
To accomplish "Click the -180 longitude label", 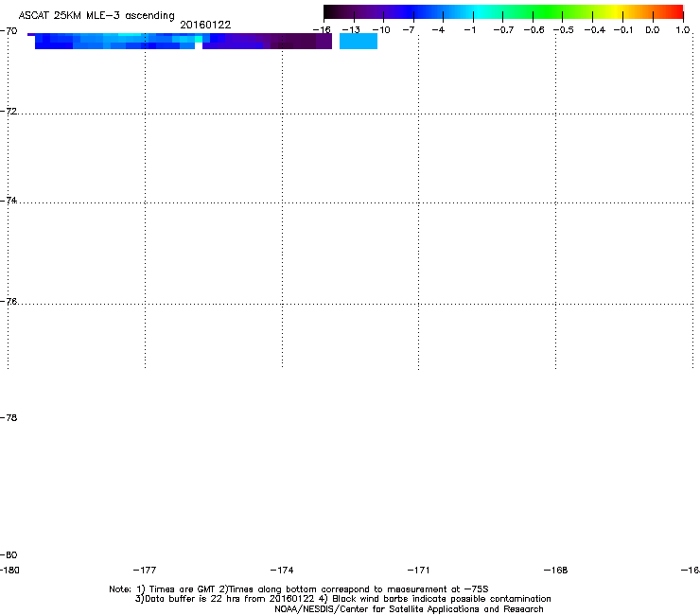I will tap(9, 570).
